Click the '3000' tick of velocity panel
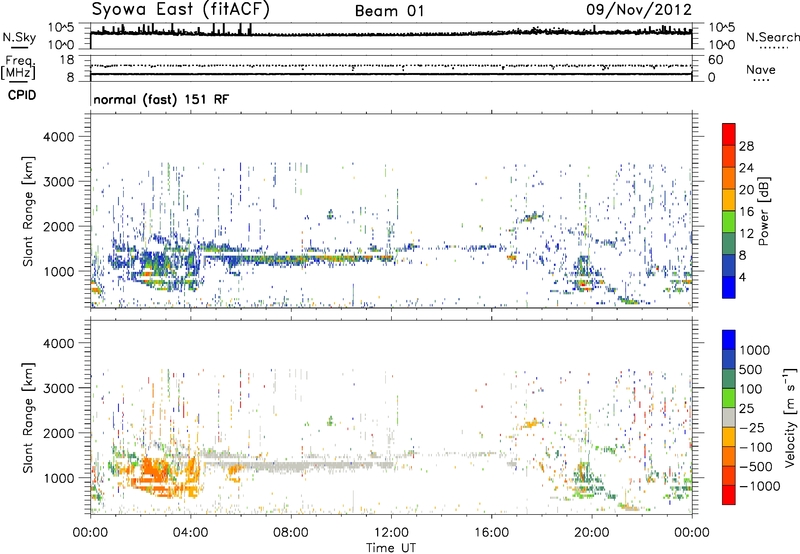The height and width of the screenshot is (554, 800). pyautogui.click(x=58, y=388)
